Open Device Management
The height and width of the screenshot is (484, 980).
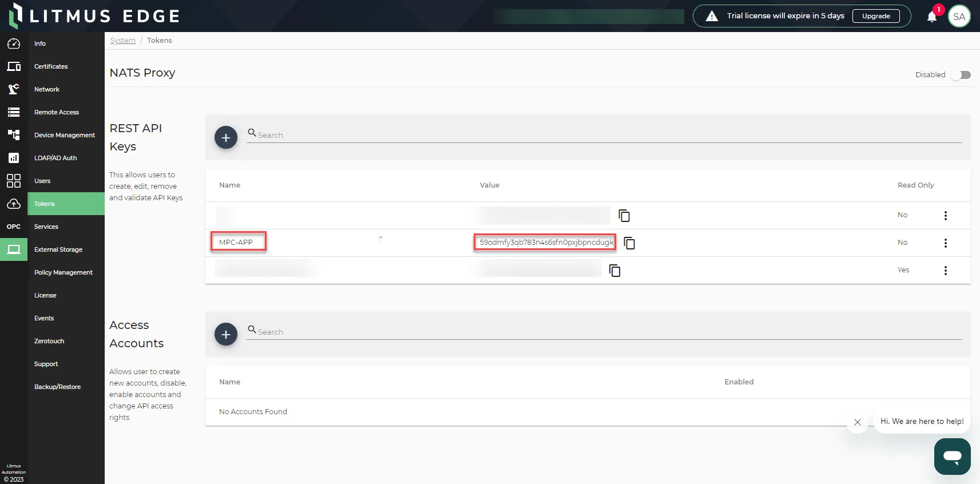(66, 135)
